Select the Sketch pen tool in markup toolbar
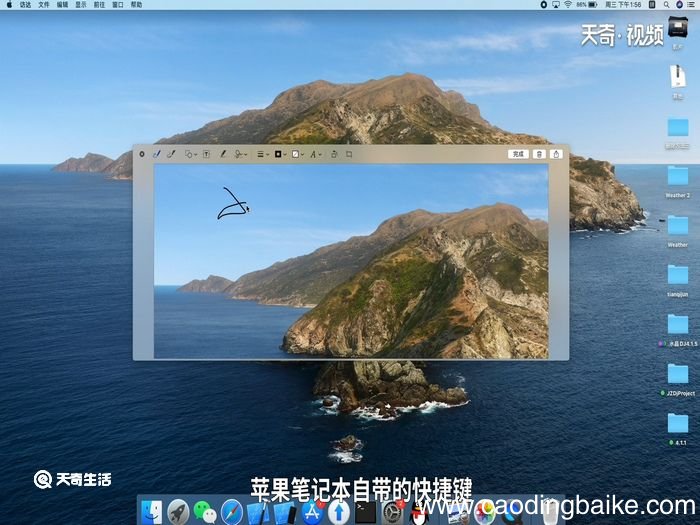This screenshot has height=525, width=700. 157,154
